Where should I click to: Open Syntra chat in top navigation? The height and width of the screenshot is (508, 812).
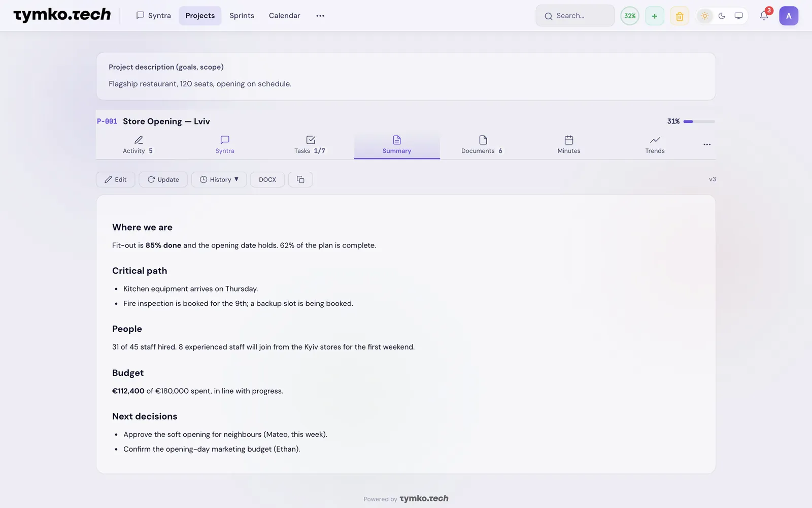pos(153,16)
